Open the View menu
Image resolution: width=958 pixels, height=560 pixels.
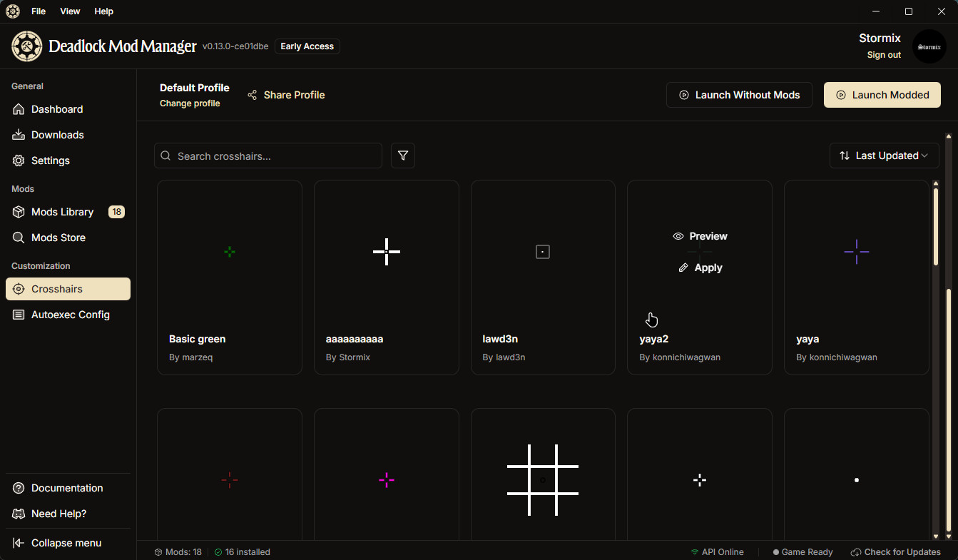[70, 11]
